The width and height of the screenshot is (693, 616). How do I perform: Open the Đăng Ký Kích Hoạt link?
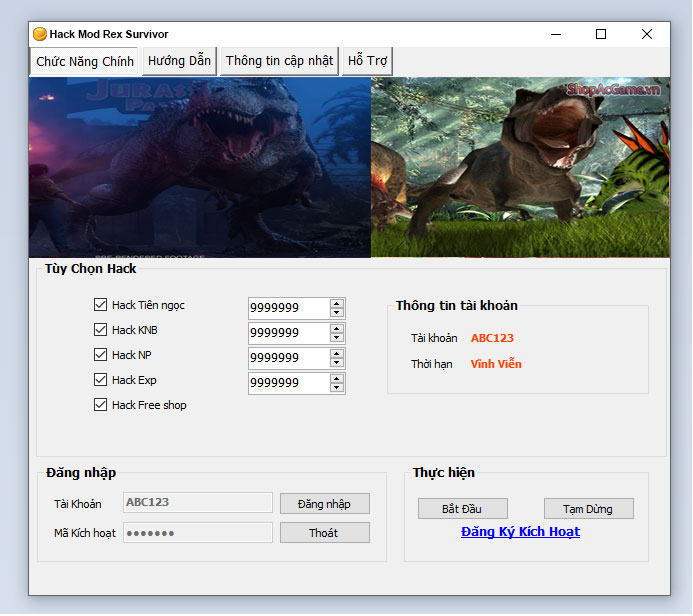pyautogui.click(x=520, y=532)
